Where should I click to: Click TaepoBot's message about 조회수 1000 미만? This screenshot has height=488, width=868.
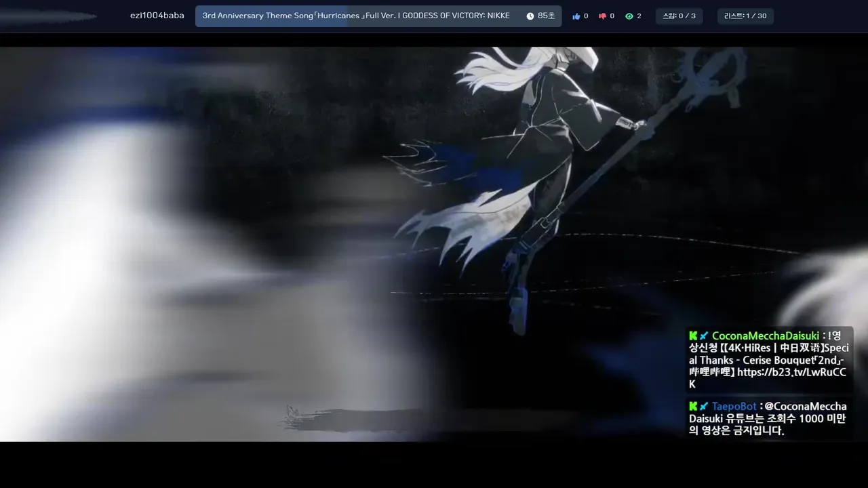768,418
